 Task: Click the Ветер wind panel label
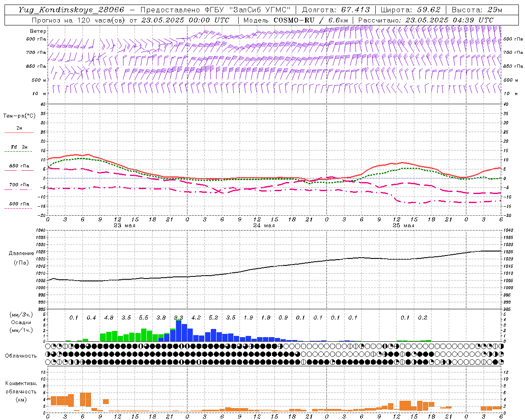click(38, 31)
